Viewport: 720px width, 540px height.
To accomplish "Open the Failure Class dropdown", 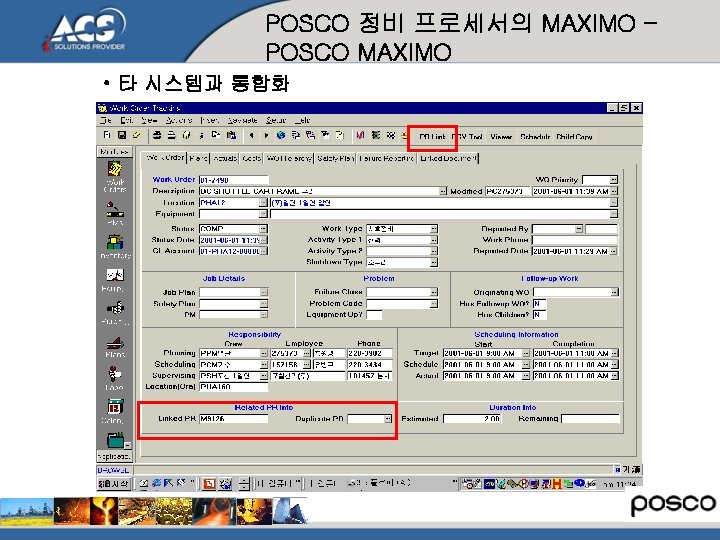I will click(433, 292).
